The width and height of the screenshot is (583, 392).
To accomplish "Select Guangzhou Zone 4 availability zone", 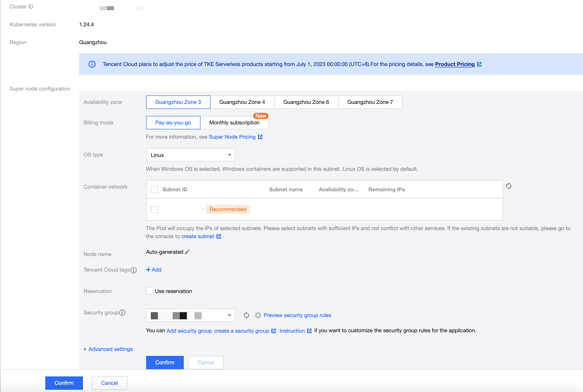I will point(242,102).
